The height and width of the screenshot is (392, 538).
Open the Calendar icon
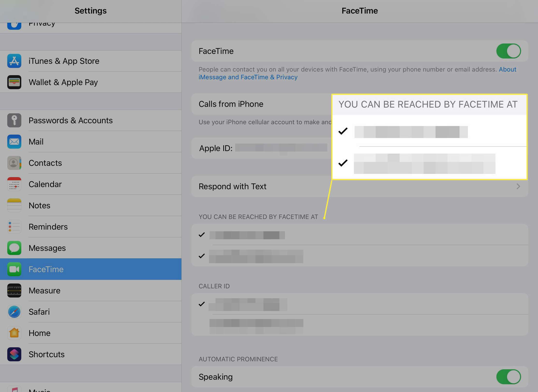[x=14, y=184]
